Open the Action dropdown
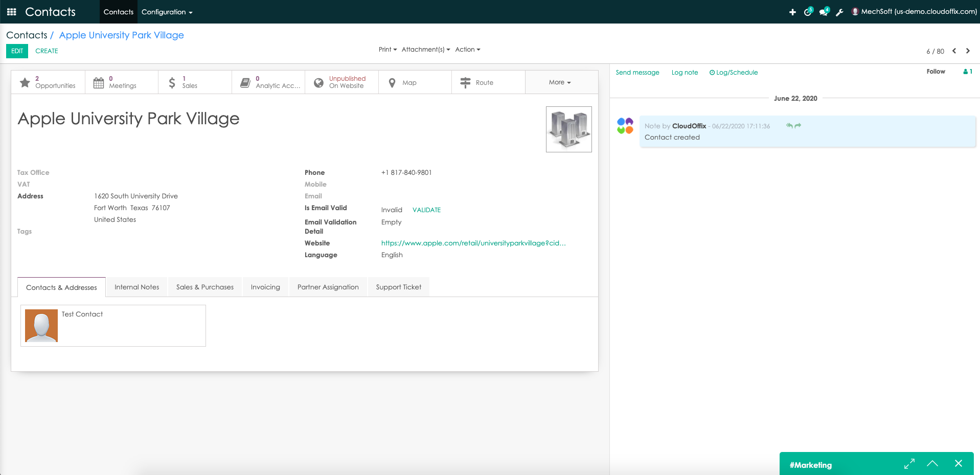Image resolution: width=980 pixels, height=475 pixels. coord(468,50)
